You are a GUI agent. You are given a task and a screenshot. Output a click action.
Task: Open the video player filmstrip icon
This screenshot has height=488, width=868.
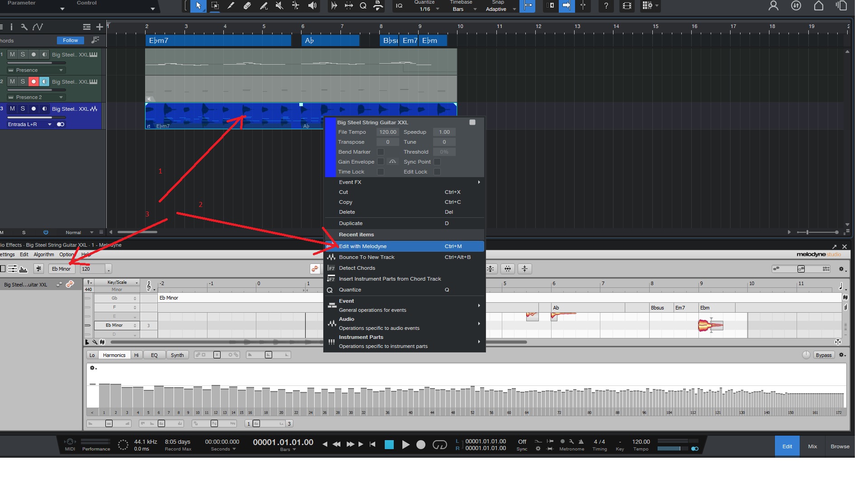point(627,6)
